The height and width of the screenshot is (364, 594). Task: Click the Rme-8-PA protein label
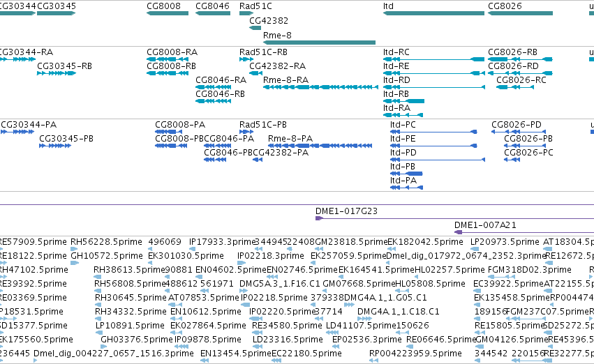coord(290,139)
